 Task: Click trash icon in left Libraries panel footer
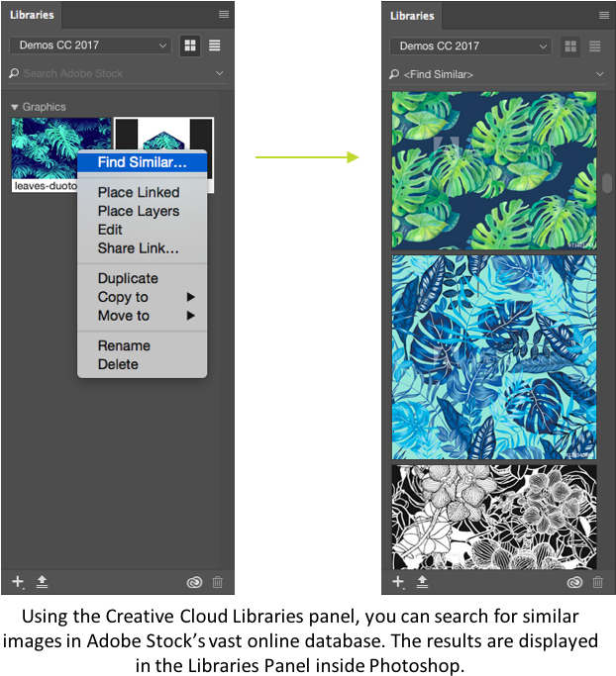click(218, 583)
